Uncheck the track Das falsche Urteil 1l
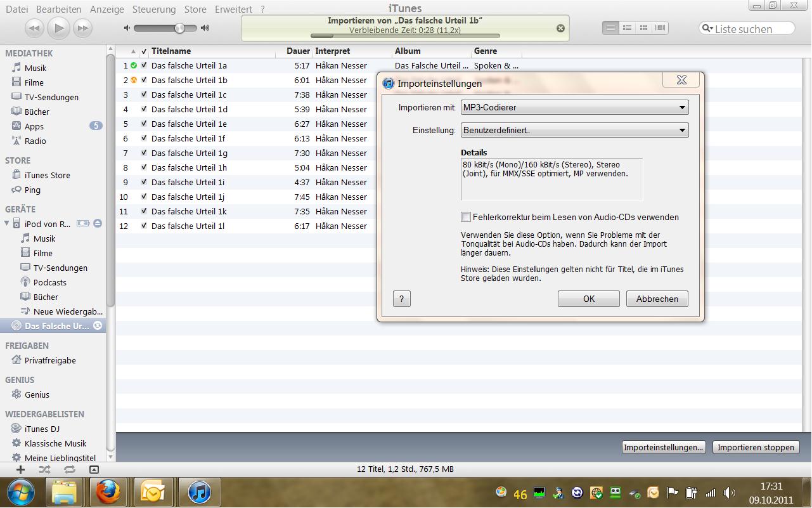812x508 pixels. (144, 226)
